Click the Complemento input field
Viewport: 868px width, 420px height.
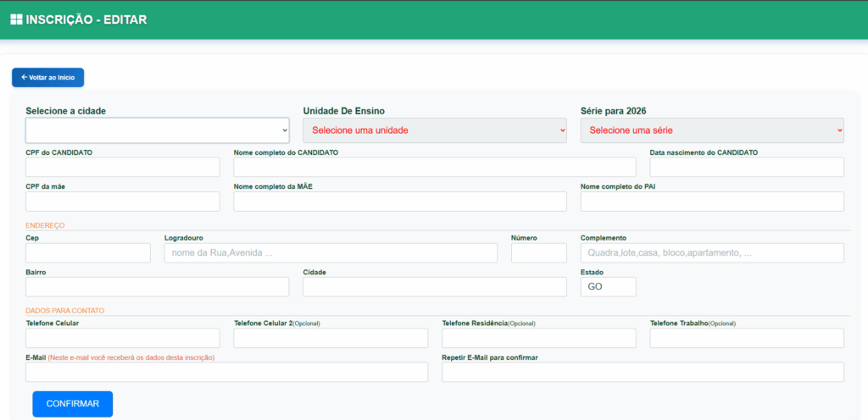tap(712, 253)
